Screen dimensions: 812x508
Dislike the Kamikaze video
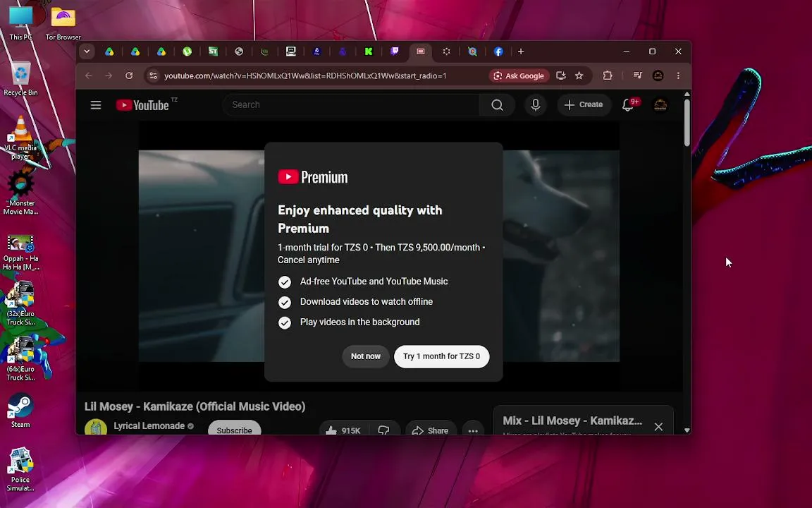383,430
